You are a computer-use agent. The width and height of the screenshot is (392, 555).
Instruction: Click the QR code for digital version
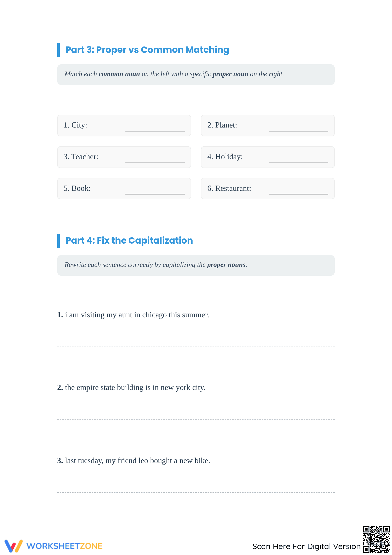376,539
